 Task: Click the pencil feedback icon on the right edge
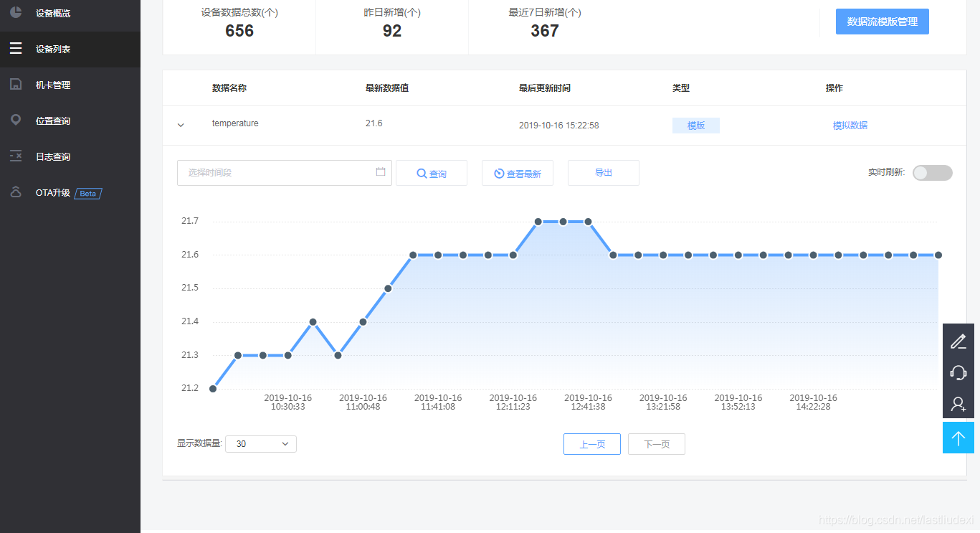coord(958,341)
